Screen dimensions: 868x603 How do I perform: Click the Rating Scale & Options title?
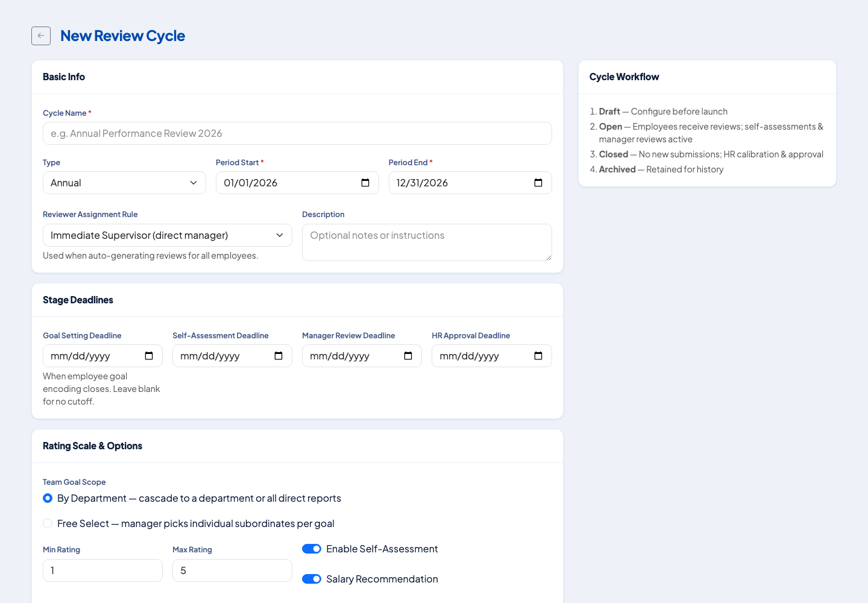point(92,446)
